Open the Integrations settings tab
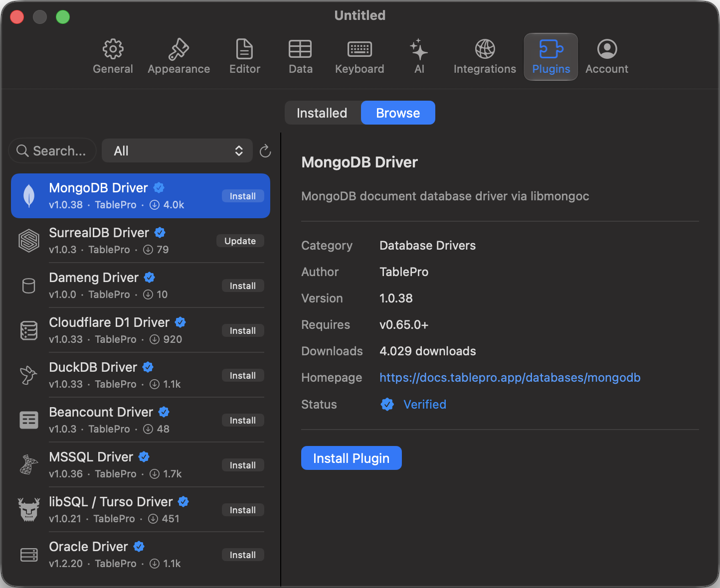 pyautogui.click(x=485, y=57)
